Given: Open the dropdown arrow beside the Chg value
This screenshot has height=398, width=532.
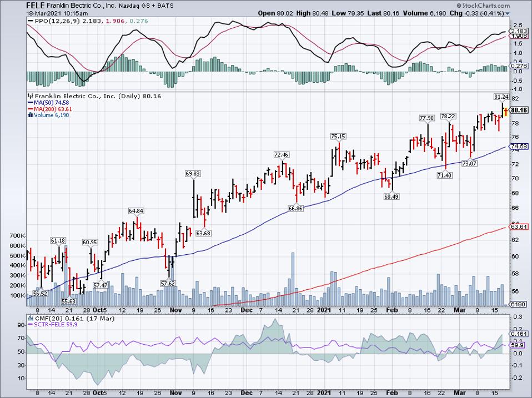Looking at the screenshot, I should 508,14.
